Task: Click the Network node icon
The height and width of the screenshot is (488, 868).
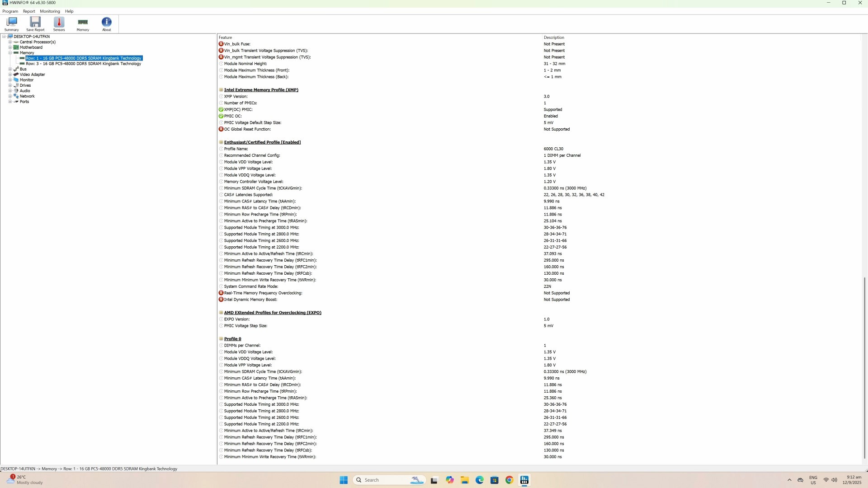Action: [16, 96]
